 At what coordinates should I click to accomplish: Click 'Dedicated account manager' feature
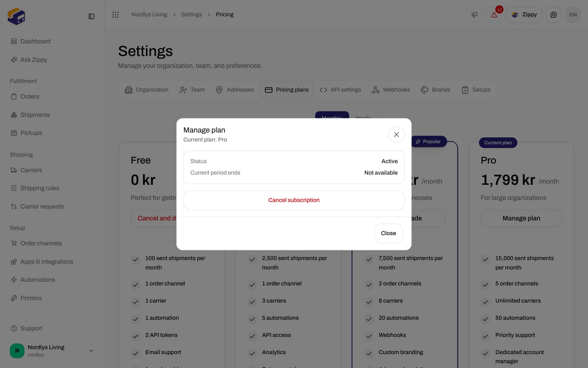[519, 357]
